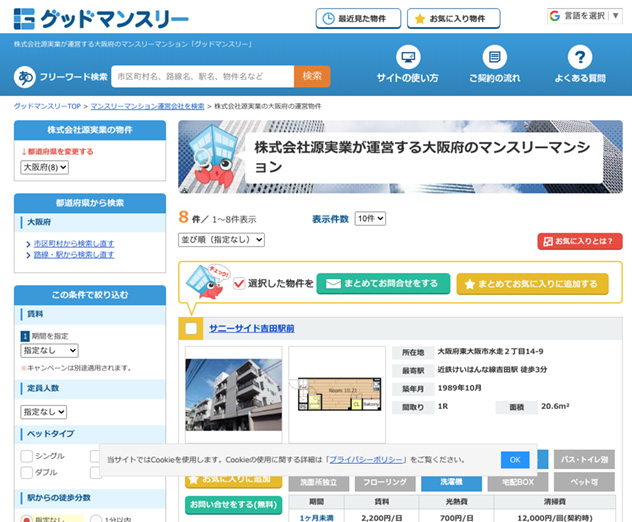Click the free word search input field
This screenshot has height=522, width=632.
pos(202,76)
